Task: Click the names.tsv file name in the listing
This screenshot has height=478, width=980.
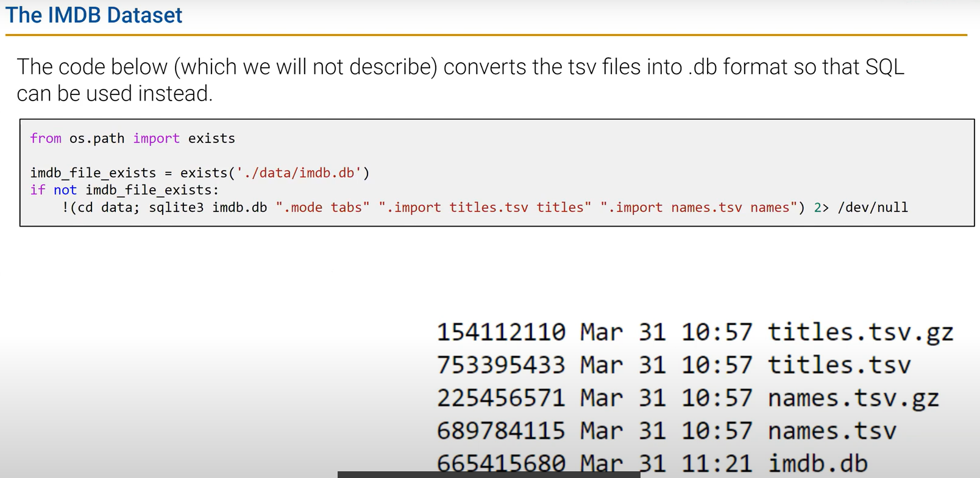Action: pos(831,431)
